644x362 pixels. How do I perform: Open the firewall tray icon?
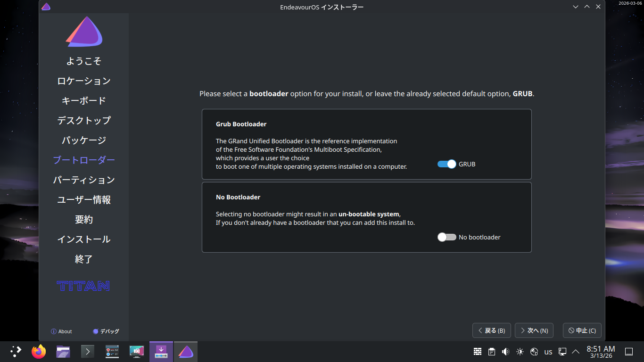click(478, 352)
